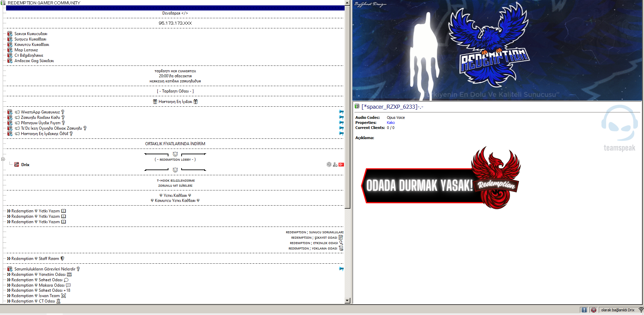
Task: Click blue flag on Pℓαтıηυм Üyεℓıк Fıyαтı row
Action: point(341,123)
